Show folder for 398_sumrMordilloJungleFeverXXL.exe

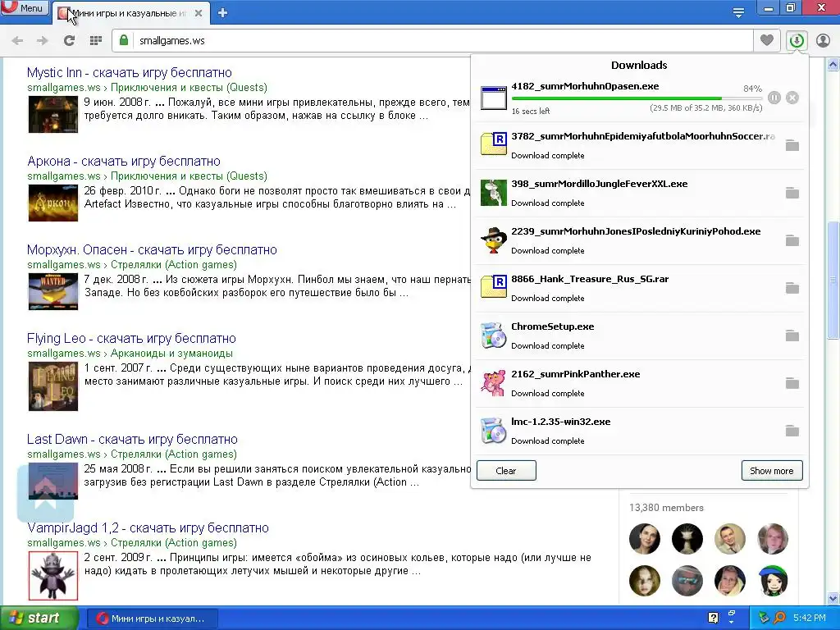click(792, 193)
